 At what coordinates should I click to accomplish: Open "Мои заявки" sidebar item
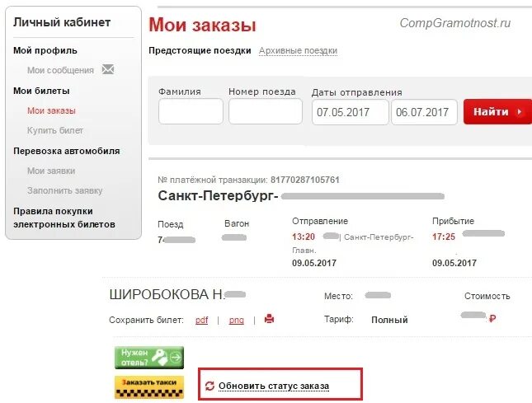click(x=51, y=171)
